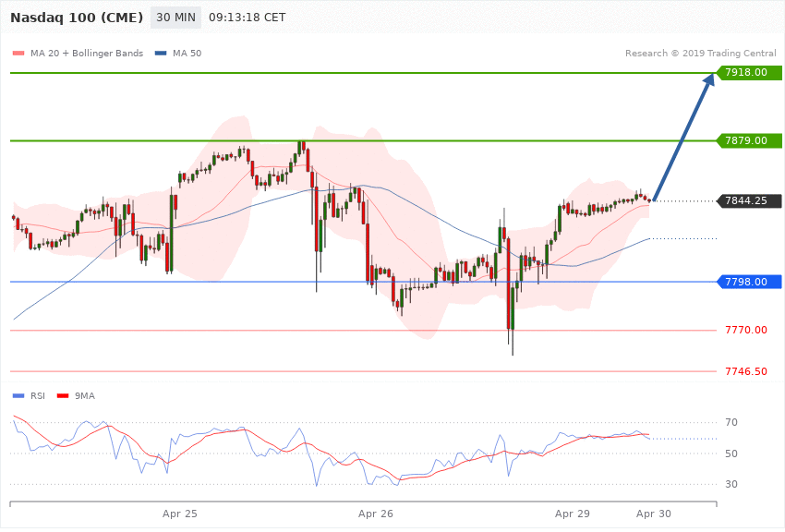785x532 pixels.
Task: Click the Apr 30 date axis label
Action: click(653, 514)
